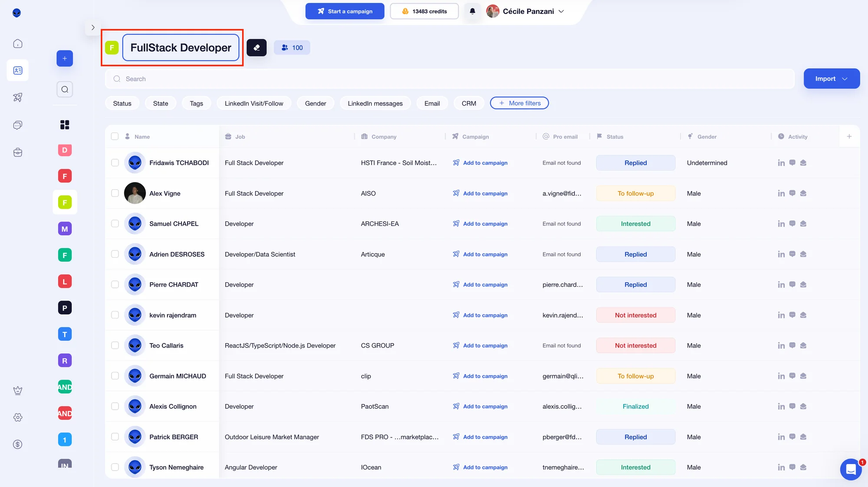Sort by the Company column header

[384, 137]
